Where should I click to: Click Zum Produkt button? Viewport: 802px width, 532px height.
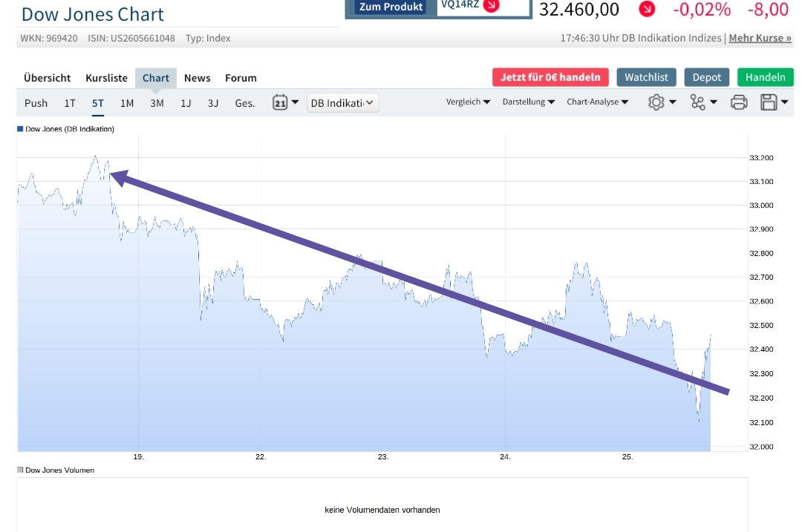[x=391, y=7]
